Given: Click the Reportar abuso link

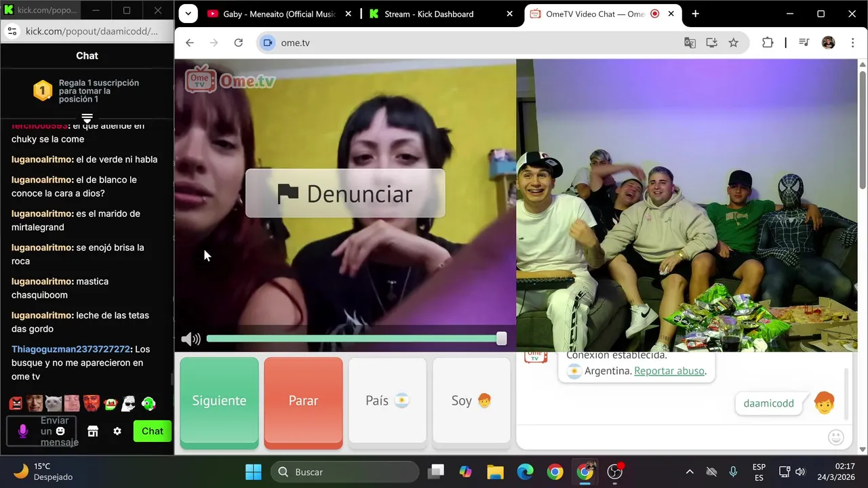Looking at the screenshot, I should (x=669, y=371).
